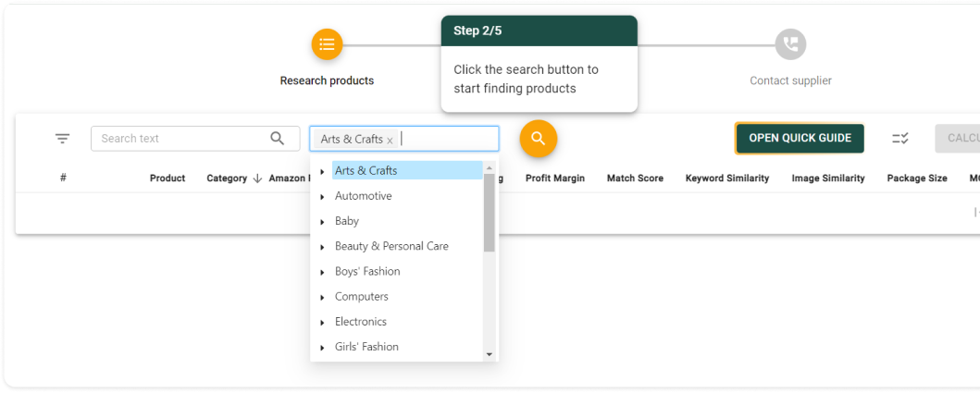
Task: Remove the Arts & Crafts chip
Action: 390,141
